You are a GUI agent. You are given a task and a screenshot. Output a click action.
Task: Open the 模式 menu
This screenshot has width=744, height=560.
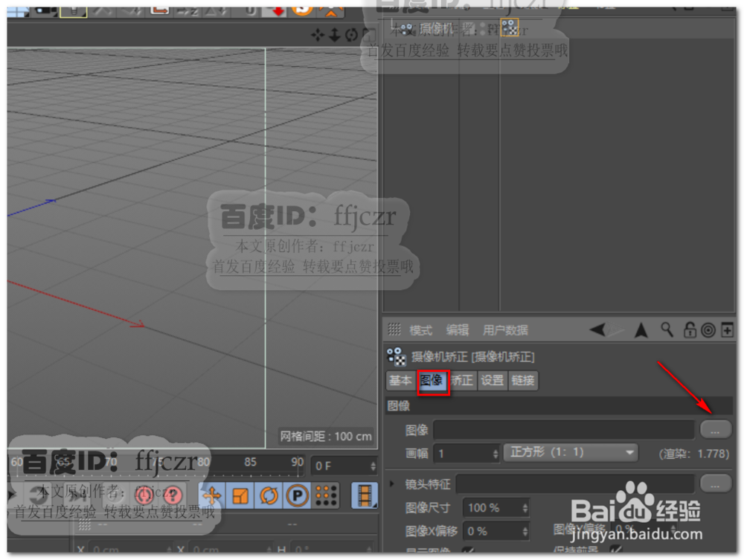coord(420,330)
